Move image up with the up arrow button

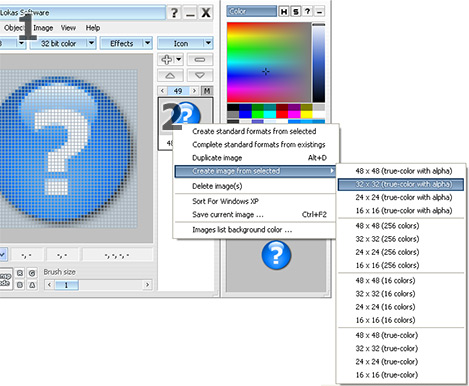[170, 76]
